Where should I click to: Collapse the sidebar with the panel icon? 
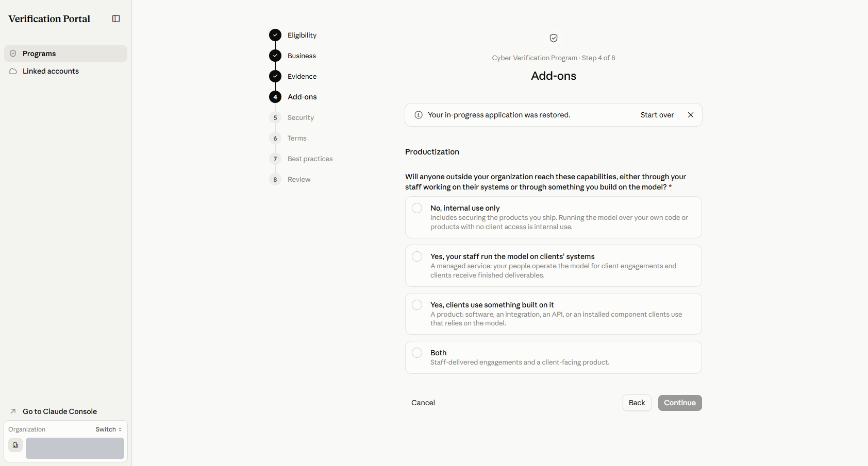point(116,19)
